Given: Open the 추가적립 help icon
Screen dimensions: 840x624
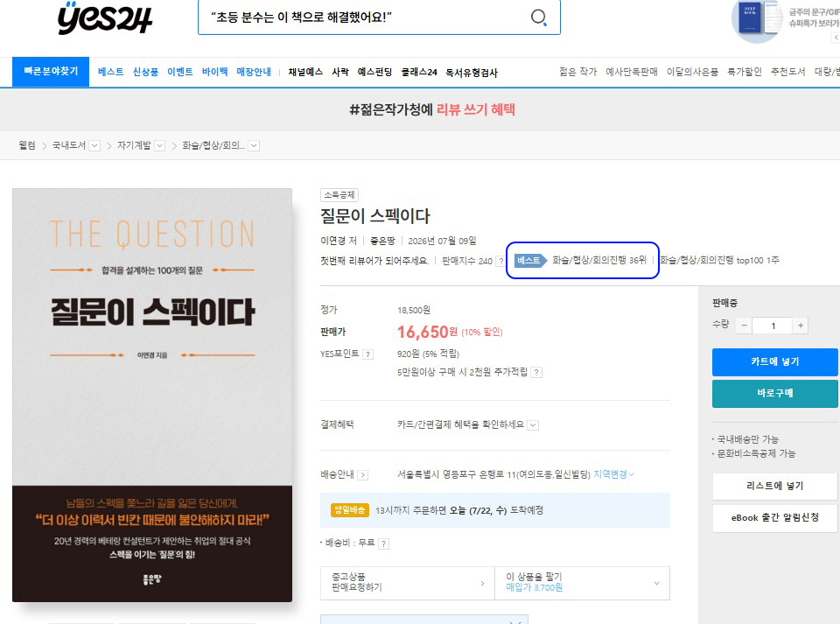Looking at the screenshot, I should point(536,372).
